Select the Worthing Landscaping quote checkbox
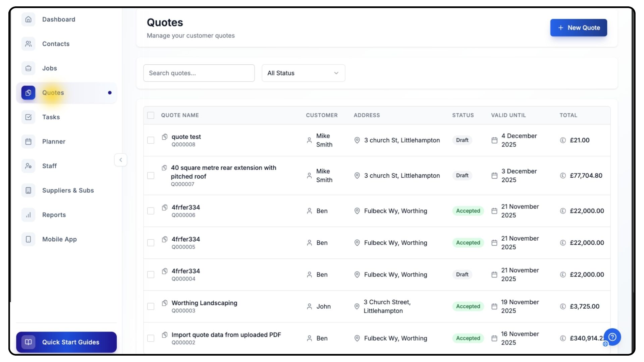The height and width of the screenshot is (362, 644). coord(151,306)
